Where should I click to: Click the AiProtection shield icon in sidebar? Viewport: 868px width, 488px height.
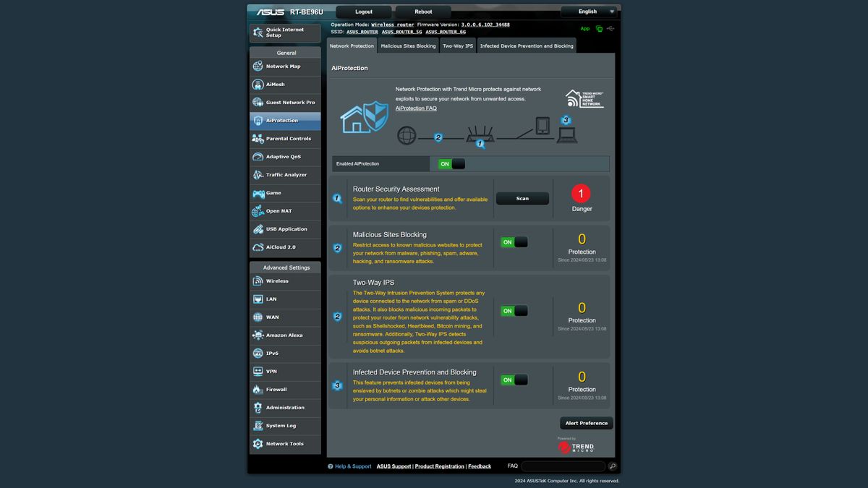click(258, 121)
